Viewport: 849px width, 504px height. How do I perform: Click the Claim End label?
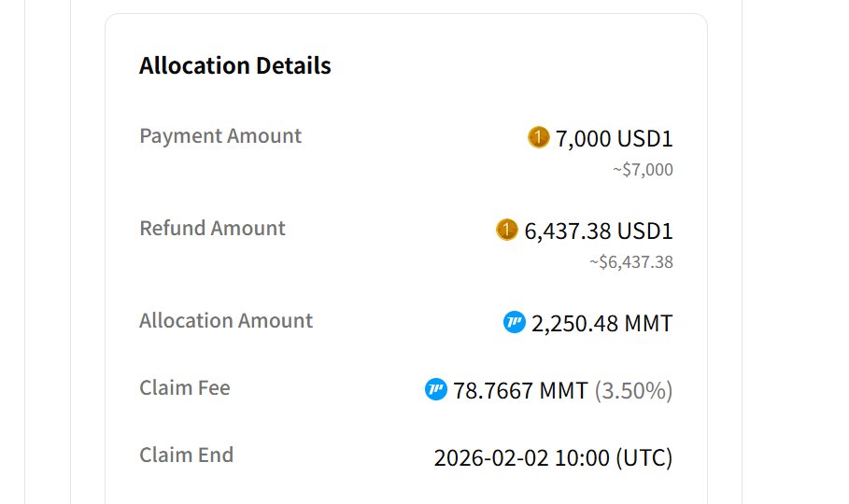point(186,455)
